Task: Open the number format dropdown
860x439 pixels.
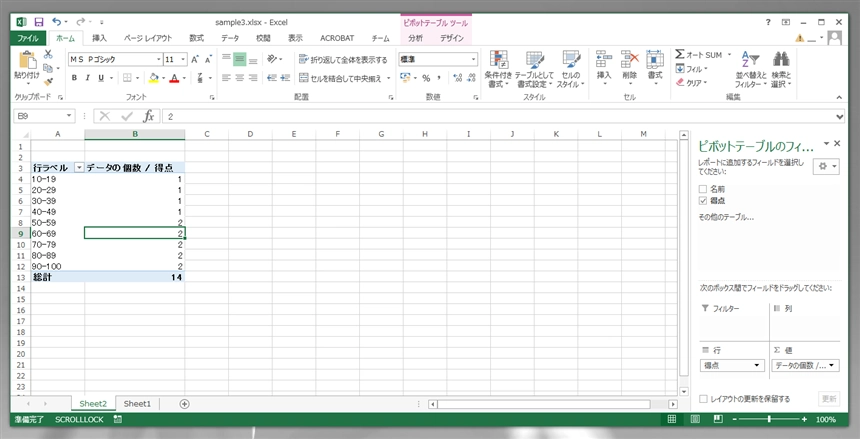Action: pos(473,59)
